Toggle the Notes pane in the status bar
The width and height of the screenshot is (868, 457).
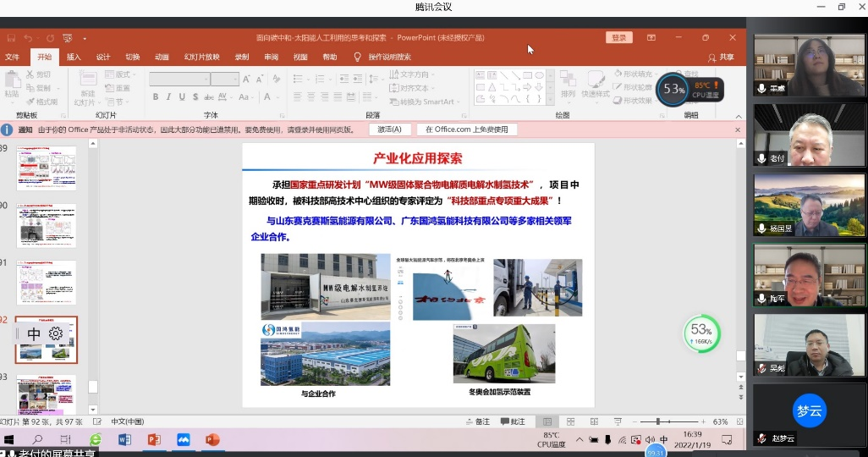tap(477, 421)
